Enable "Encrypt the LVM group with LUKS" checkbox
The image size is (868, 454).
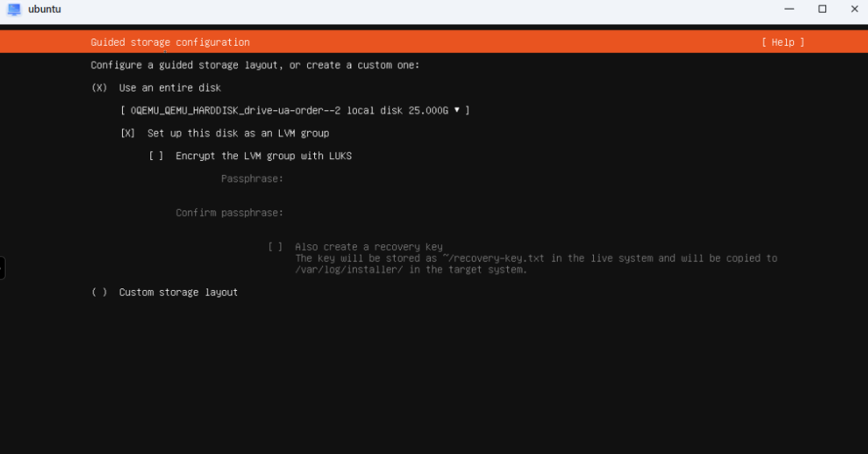point(157,156)
